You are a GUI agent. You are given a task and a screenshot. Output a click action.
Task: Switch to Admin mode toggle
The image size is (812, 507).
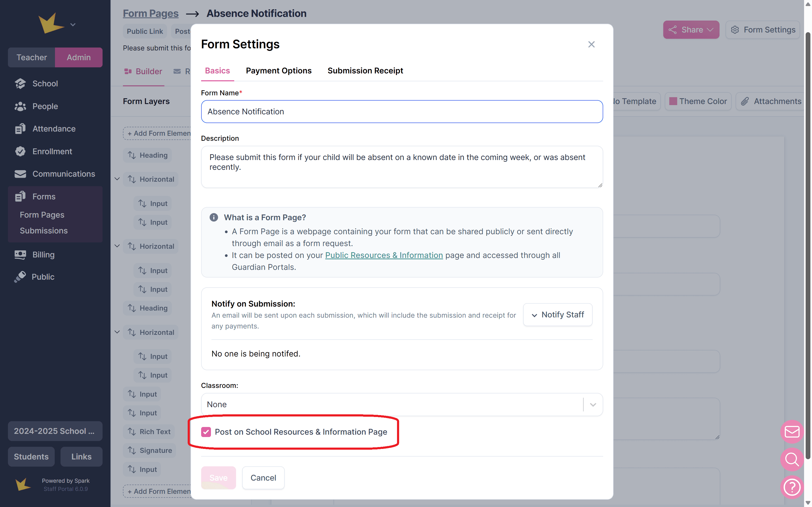[79, 57]
